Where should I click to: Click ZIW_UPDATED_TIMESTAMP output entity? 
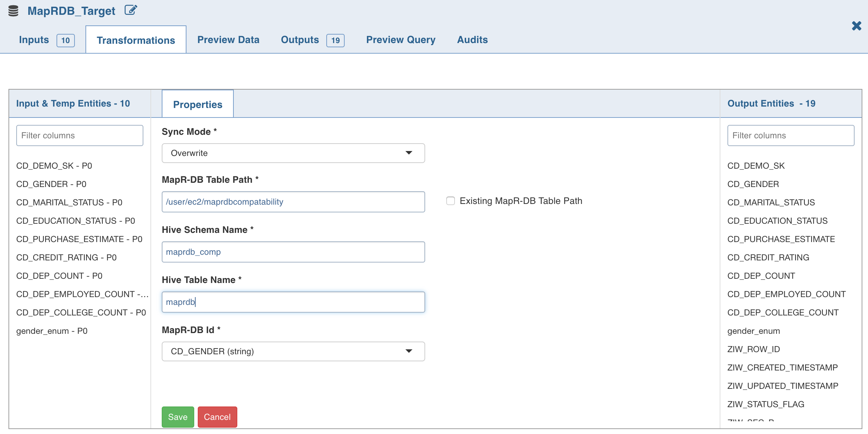[783, 386]
